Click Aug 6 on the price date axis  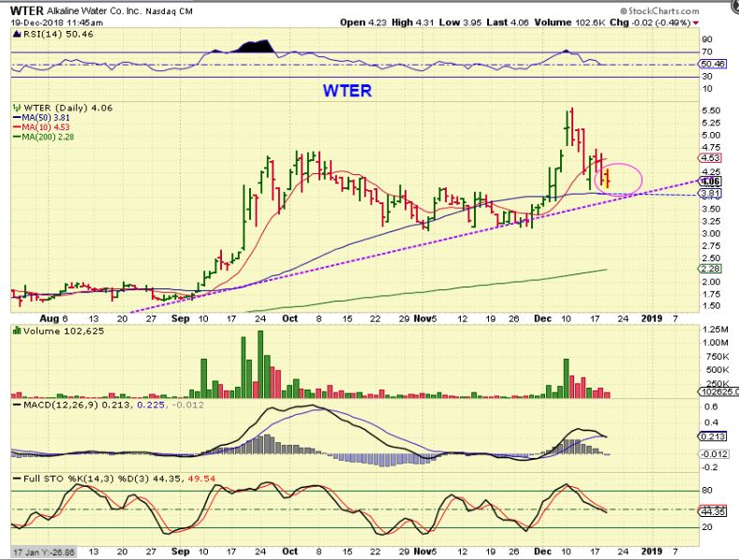click(53, 318)
